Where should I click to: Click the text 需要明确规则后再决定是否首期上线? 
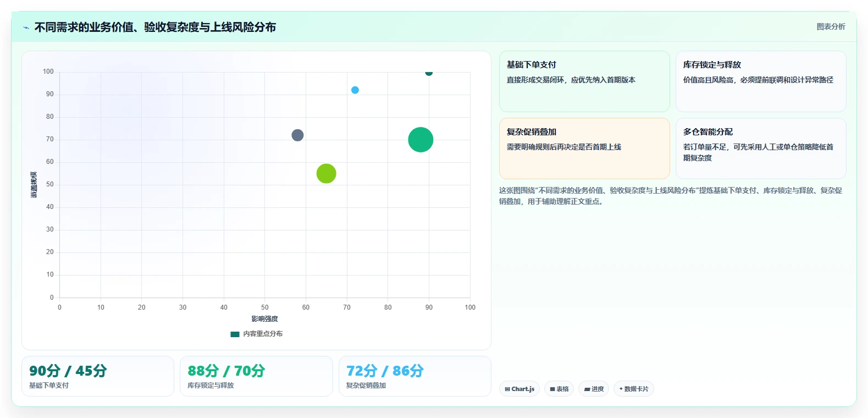[x=564, y=147]
